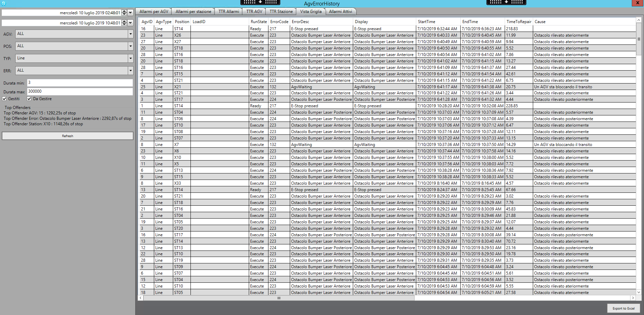This screenshot has width=644, height=315.
Task: Sort by the EndTime column header
Action: (483, 22)
